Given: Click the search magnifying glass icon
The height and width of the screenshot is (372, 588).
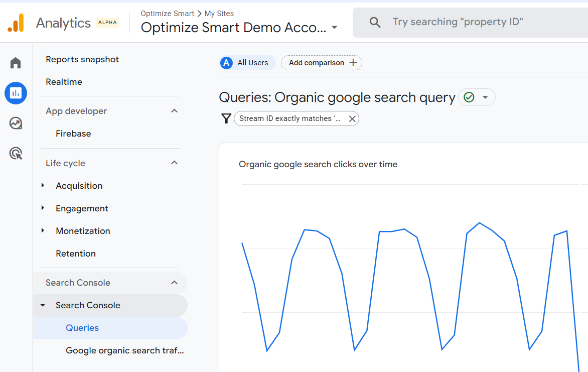Looking at the screenshot, I should point(375,22).
